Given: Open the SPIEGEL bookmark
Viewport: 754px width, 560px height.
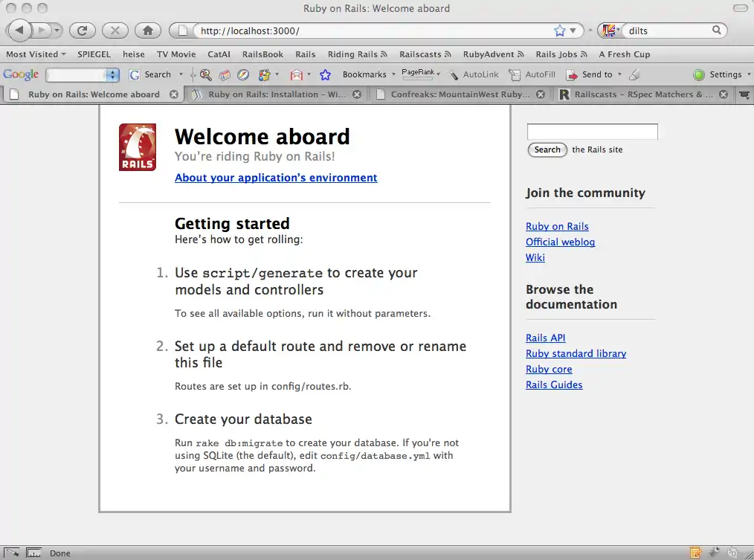Looking at the screenshot, I should click(x=94, y=54).
